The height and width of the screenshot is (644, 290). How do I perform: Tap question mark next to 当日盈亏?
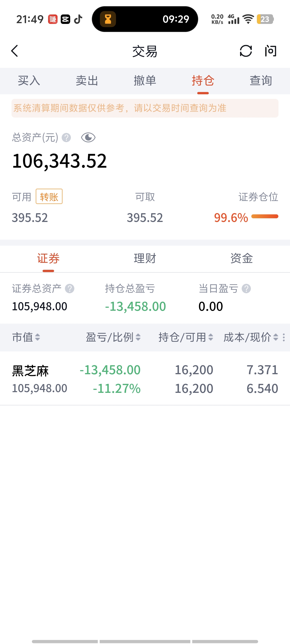pos(246,289)
